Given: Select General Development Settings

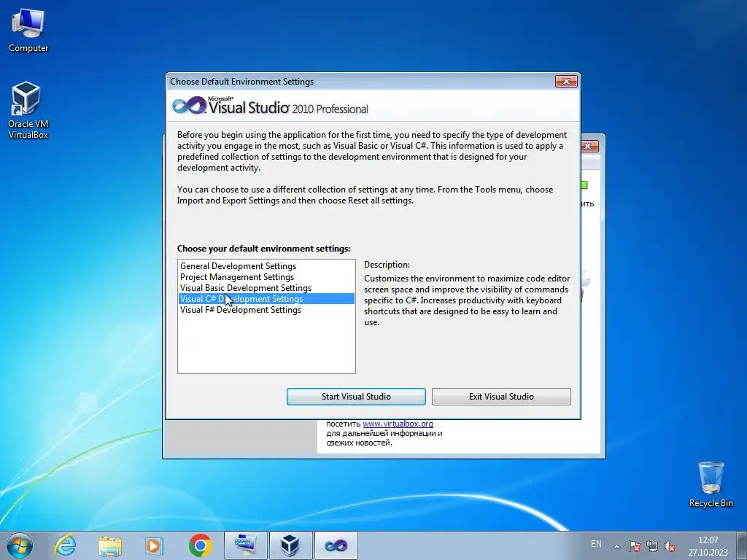Looking at the screenshot, I should point(266,266).
